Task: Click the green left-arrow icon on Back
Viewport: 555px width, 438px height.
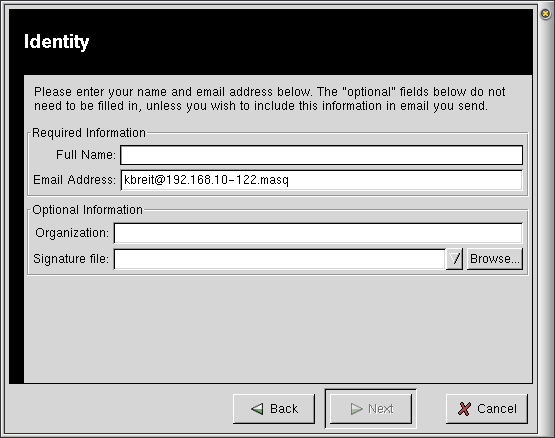Action: click(257, 409)
